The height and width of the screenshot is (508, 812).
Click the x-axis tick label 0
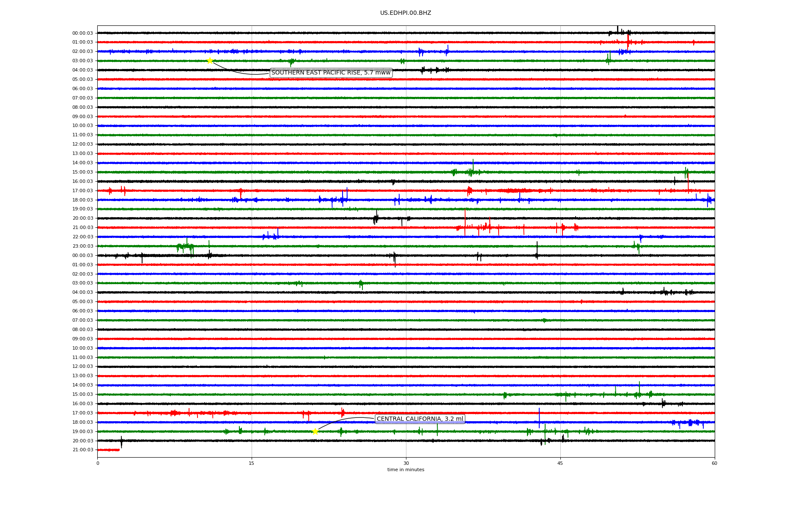(98, 463)
